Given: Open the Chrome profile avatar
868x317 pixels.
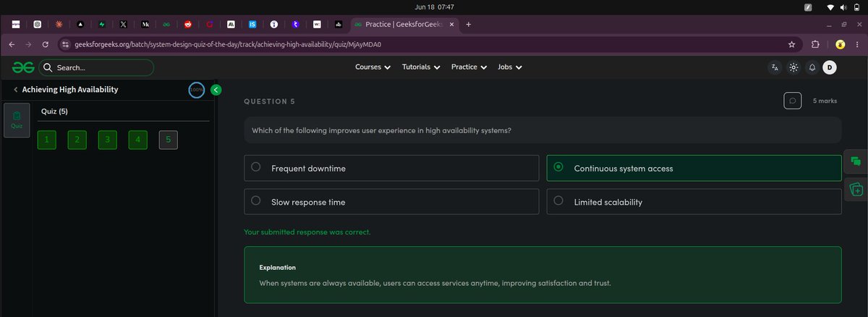Looking at the screenshot, I should point(841,44).
